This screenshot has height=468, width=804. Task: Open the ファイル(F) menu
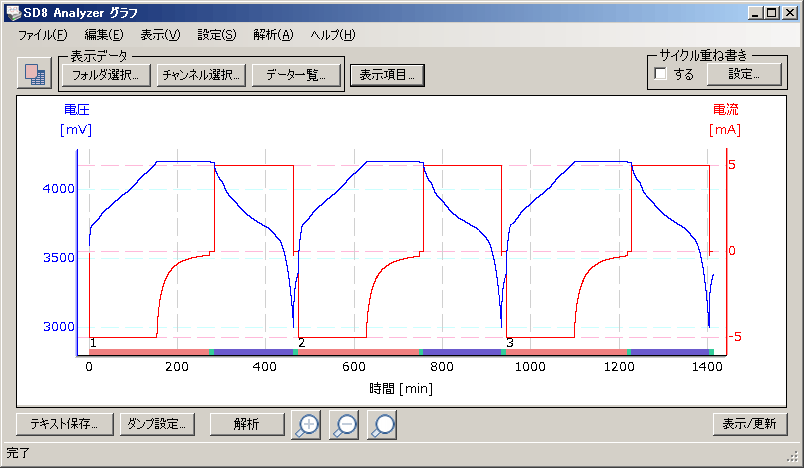[42, 35]
